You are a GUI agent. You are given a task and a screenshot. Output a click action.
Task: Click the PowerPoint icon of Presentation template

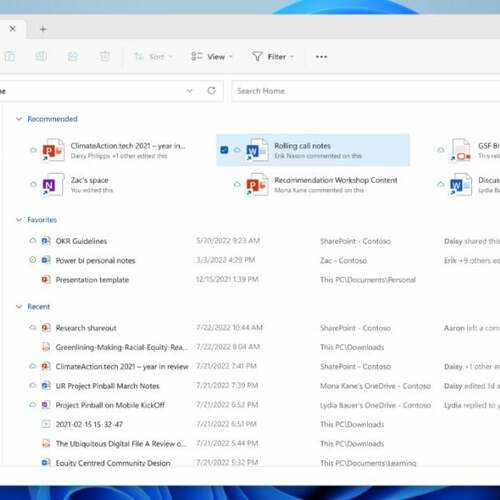coord(46,279)
